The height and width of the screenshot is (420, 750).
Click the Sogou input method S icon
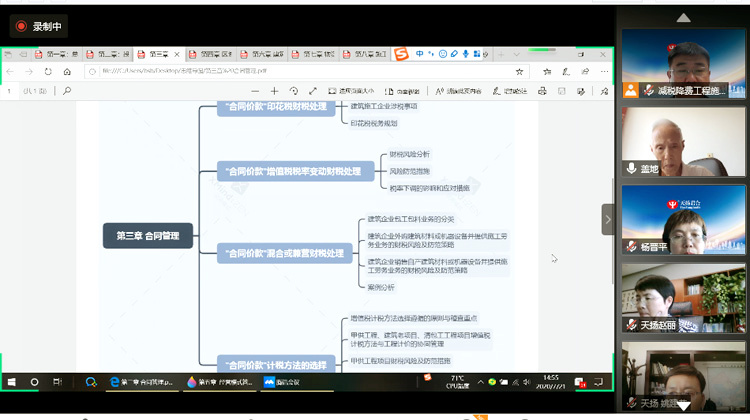click(x=401, y=53)
